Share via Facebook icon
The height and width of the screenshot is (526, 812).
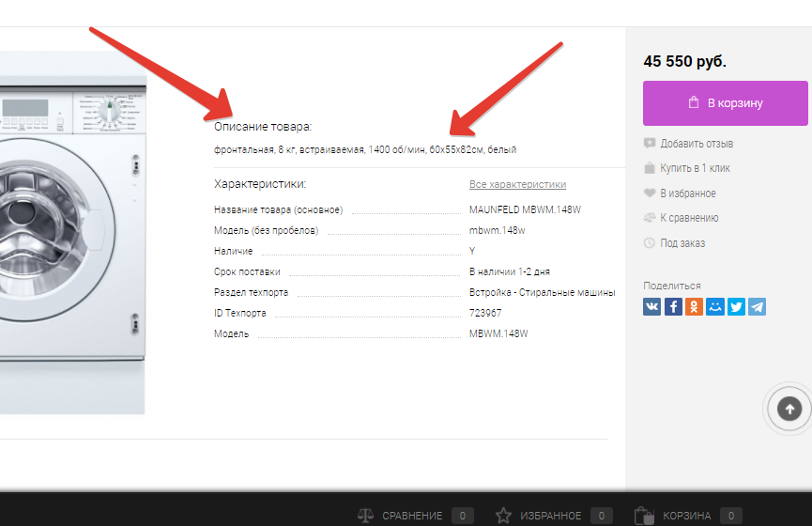click(673, 307)
